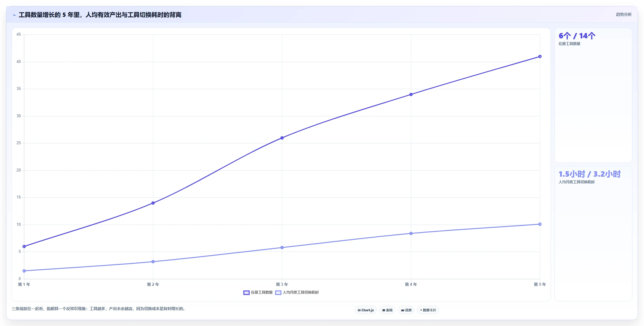Image resolution: width=644 pixels, height=326 pixels.
Task: Click the chart title about 工具数量增长的 5 年
Action: [x=100, y=15]
